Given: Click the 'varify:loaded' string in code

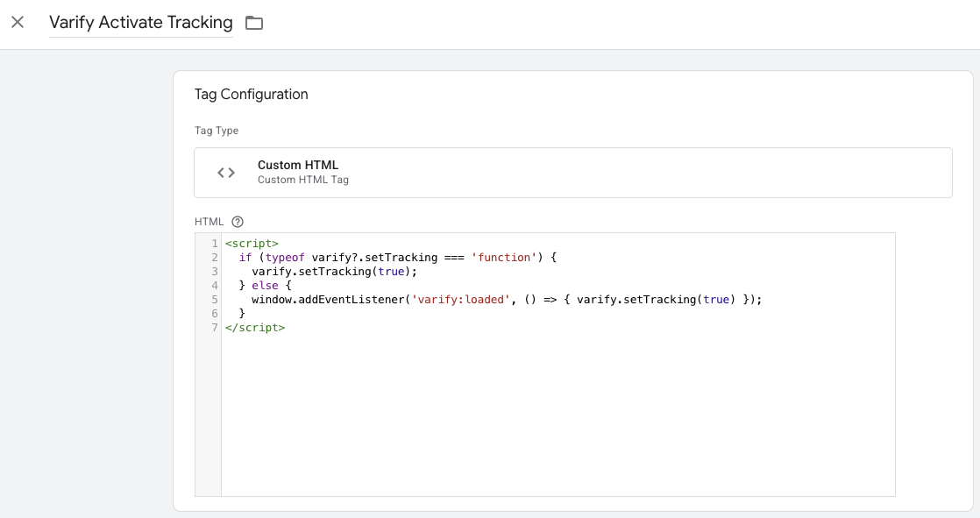Looking at the screenshot, I should click(x=461, y=300).
